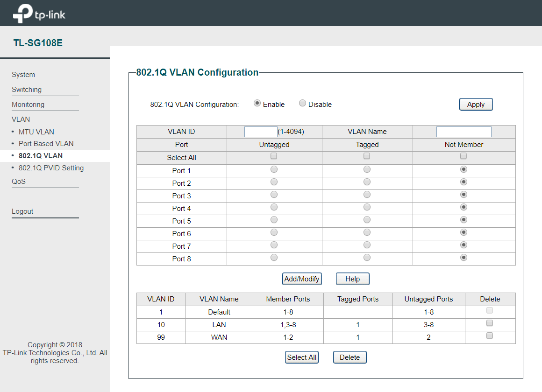Set Port 7 as Tagged
This screenshot has width=542, height=392.
click(367, 245)
